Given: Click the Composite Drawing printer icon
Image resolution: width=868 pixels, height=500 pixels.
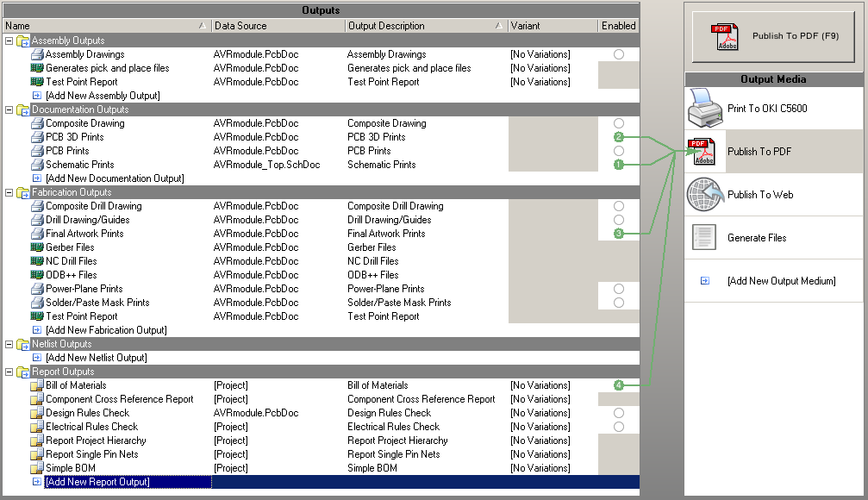Looking at the screenshot, I should click(37, 123).
